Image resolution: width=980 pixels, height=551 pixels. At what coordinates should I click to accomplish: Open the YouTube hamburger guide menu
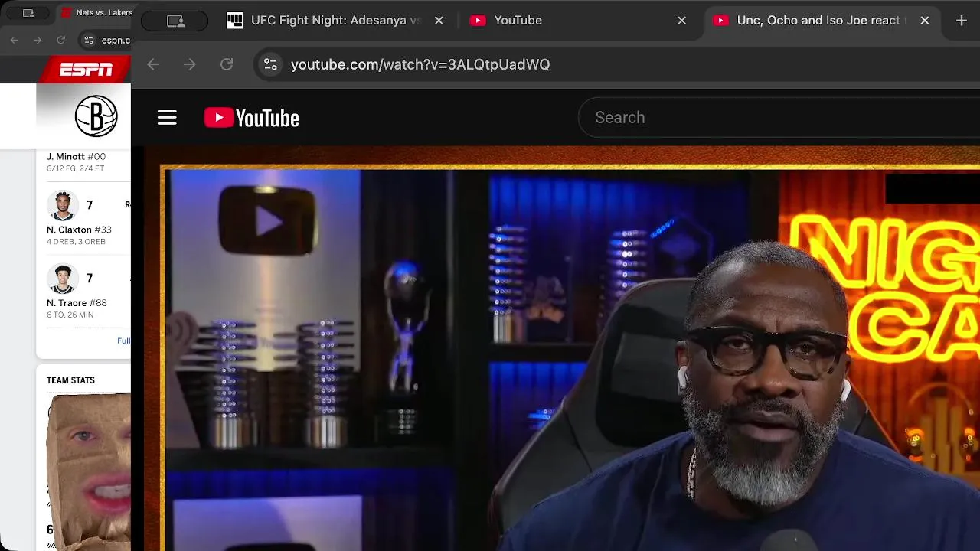tap(167, 118)
